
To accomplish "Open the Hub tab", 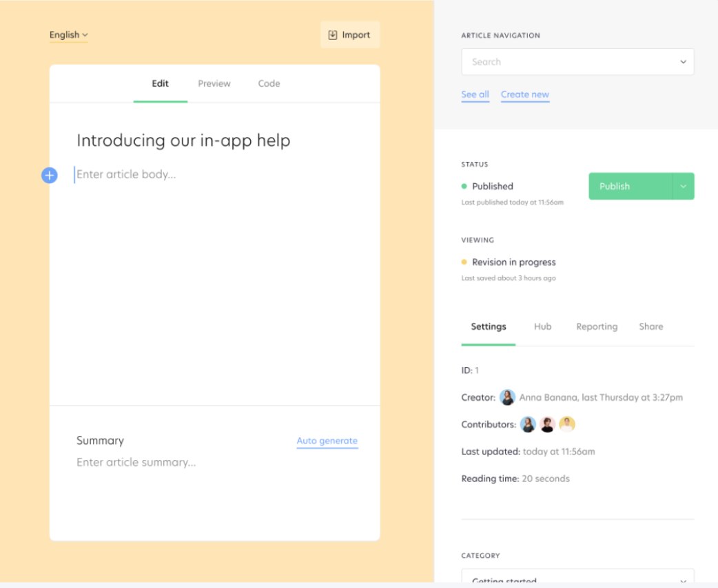I will tap(542, 327).
